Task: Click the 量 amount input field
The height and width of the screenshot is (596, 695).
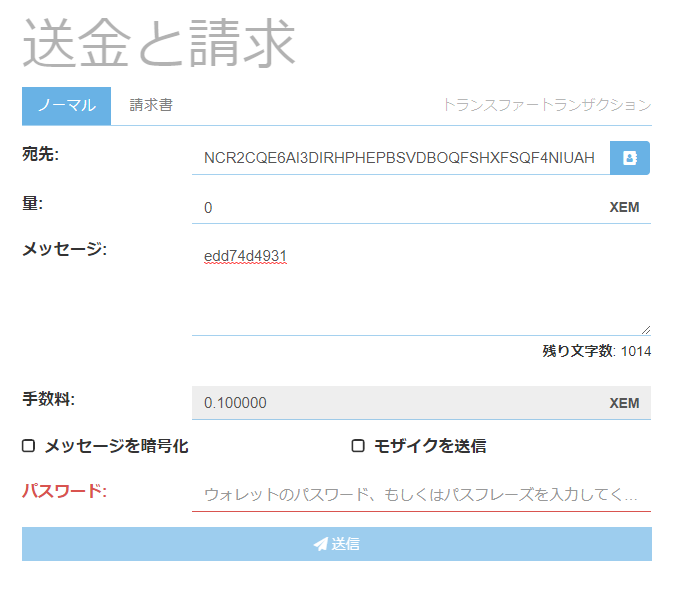Action: pyautogui.click(x=400, y=208)
